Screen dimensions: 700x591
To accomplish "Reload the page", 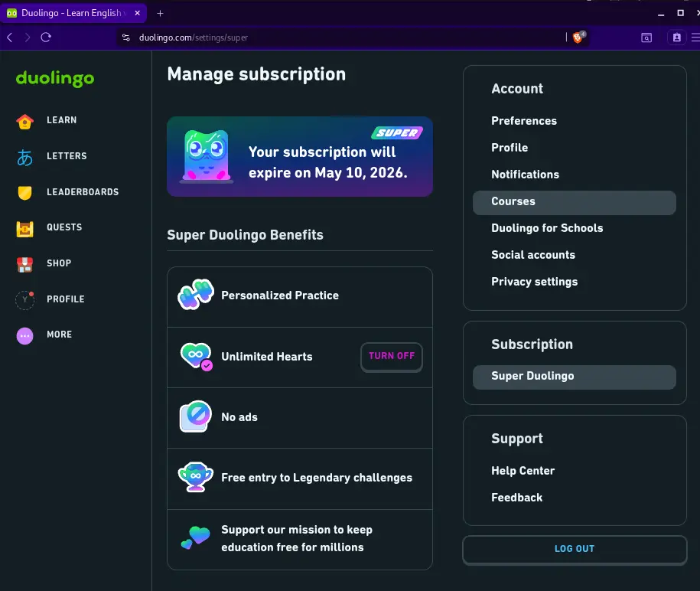I will coord(46,38).
